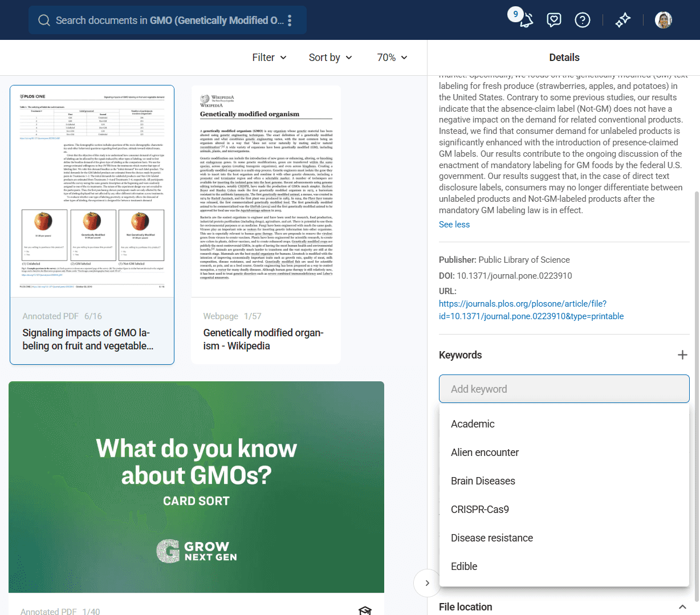Open the Filter dropdown
Screen dimensions: 700x615
tap(269, 58)
